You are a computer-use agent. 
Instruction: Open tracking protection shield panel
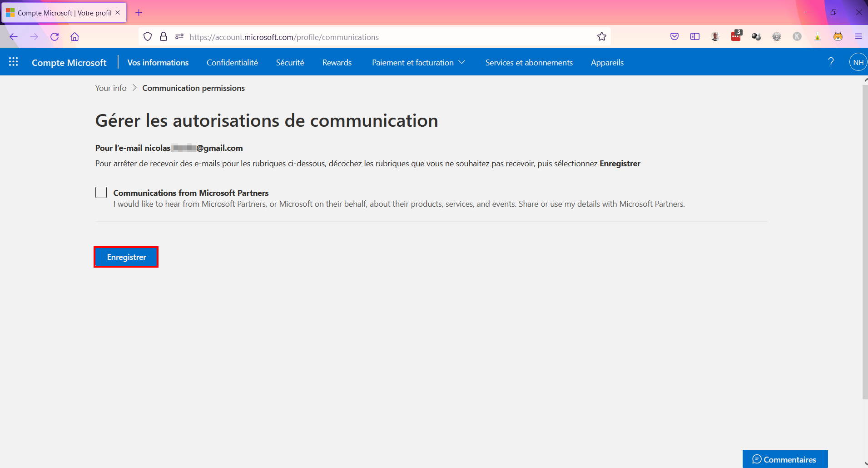click(x=148, y=37)
